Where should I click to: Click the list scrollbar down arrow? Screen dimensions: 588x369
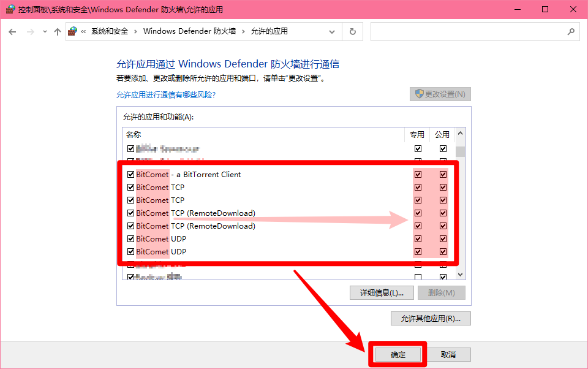[x=460, y=275]
